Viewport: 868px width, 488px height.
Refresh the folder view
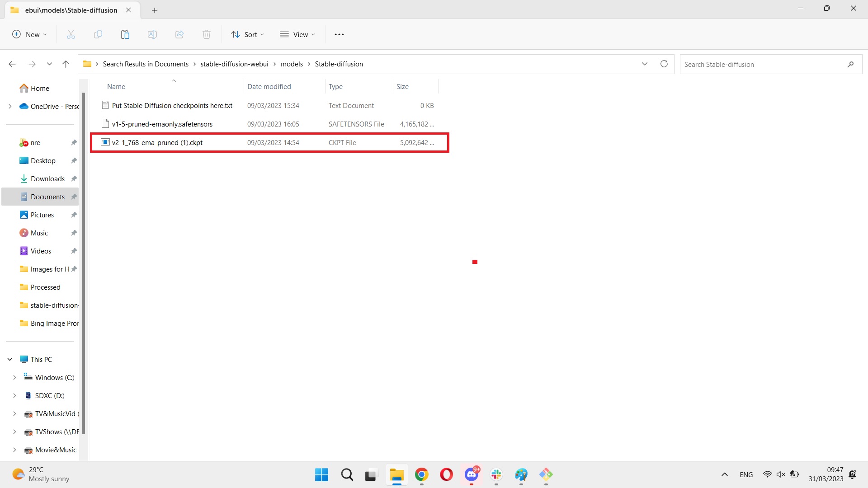click(664, 64)
